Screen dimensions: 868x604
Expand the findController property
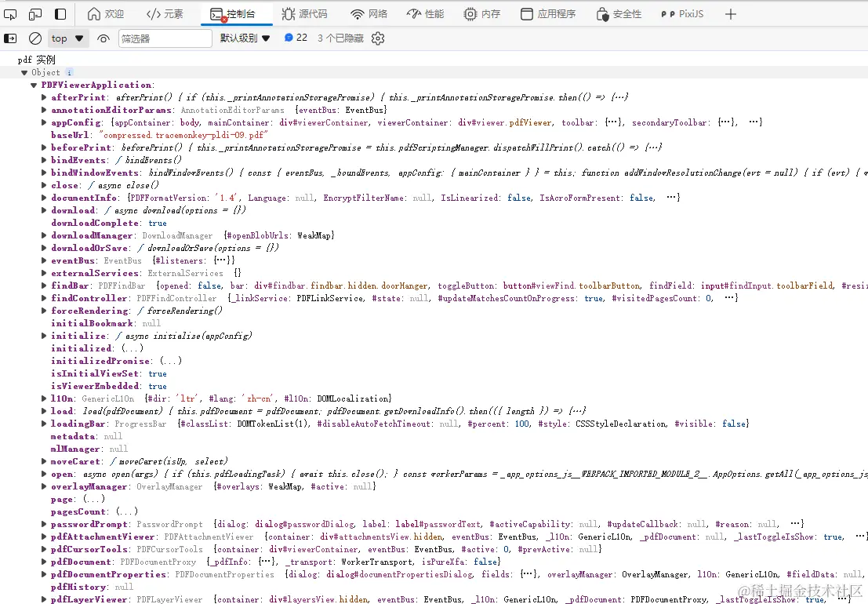[44, 298]
